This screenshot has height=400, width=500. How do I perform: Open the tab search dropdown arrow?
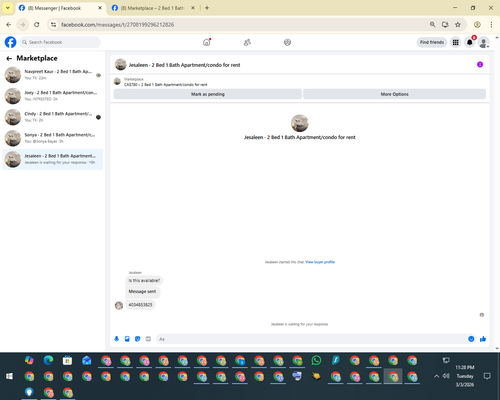7,8
